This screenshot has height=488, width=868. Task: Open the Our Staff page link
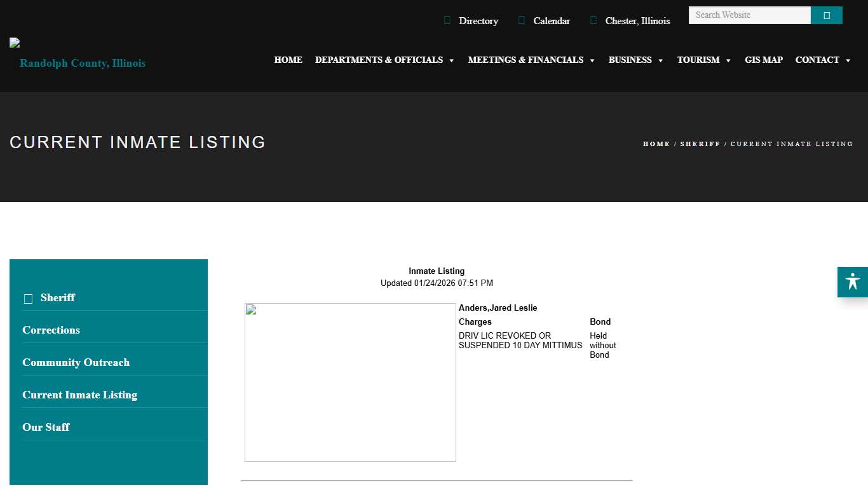[46, 427]
